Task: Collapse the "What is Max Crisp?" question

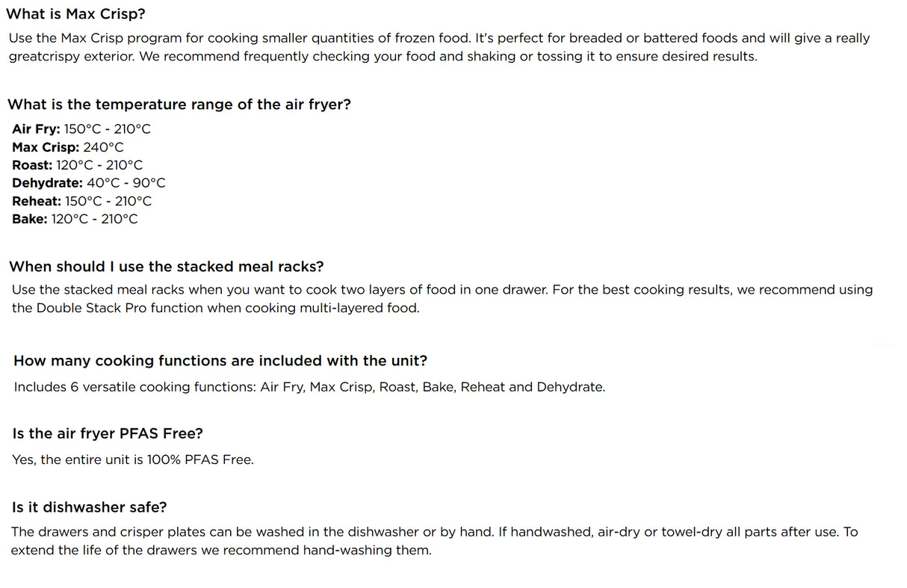Action: coord(75,13)
